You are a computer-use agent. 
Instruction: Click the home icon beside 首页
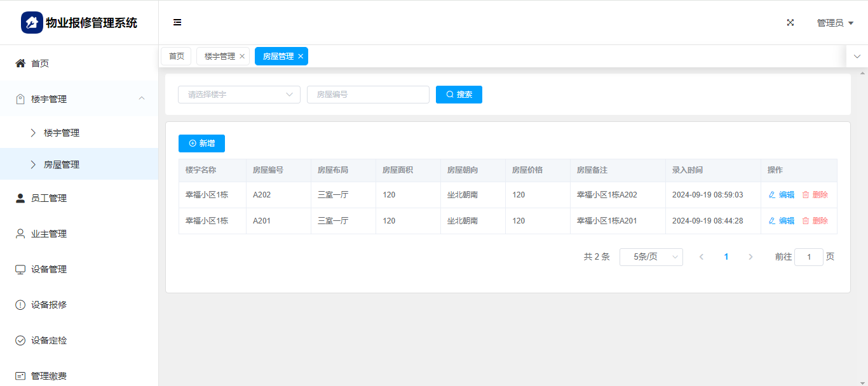20,63
